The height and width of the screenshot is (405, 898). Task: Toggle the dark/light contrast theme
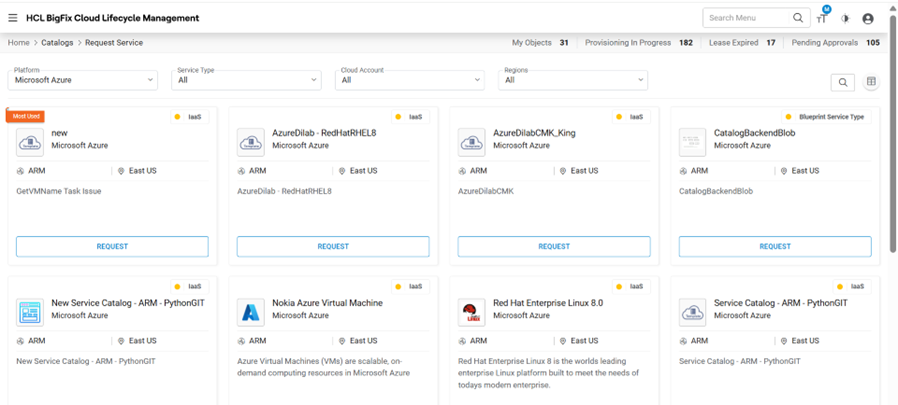[x=845, y=18]
